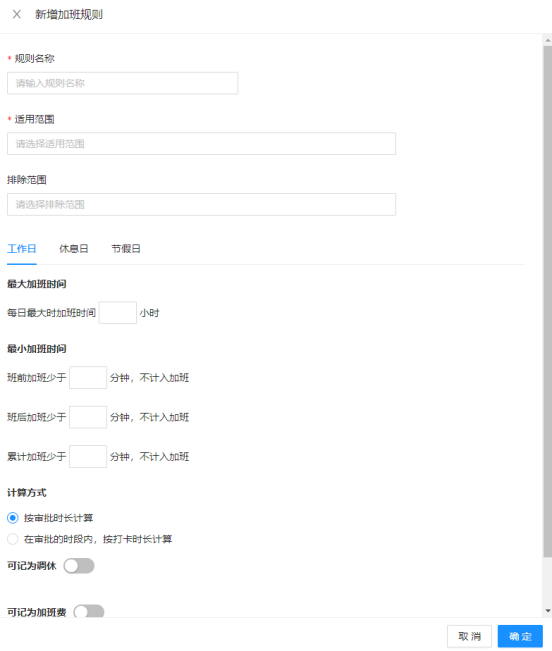The height and width of the screenshot is (651, 552).
Task: Open the 适用范围 selection box
Action: tap(201, 144)
